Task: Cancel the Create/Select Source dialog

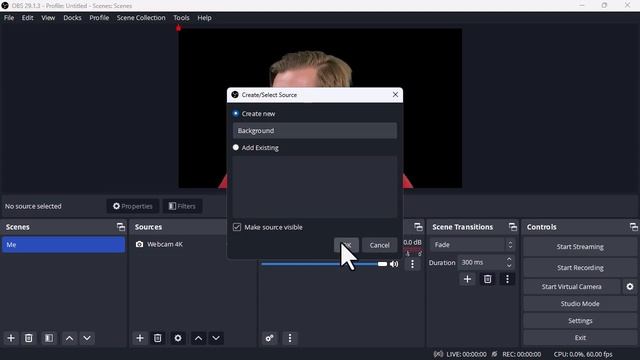Action: [380, 245]
